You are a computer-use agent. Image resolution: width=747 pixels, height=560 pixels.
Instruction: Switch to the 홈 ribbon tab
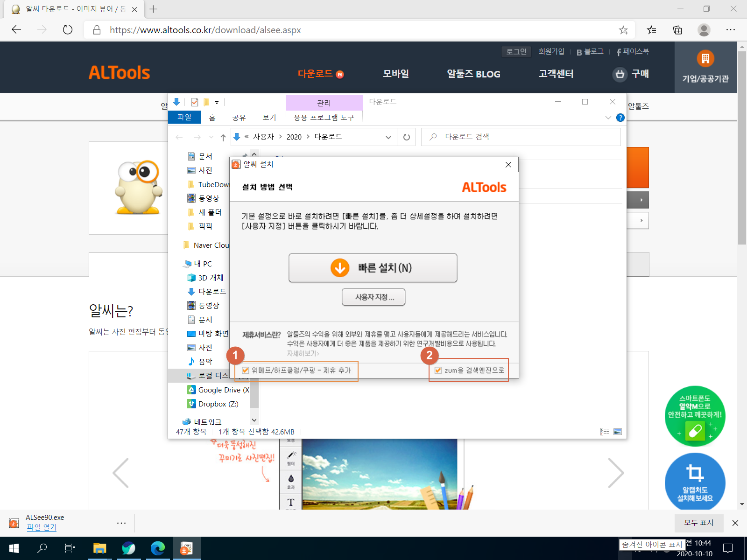click(212, 117)
